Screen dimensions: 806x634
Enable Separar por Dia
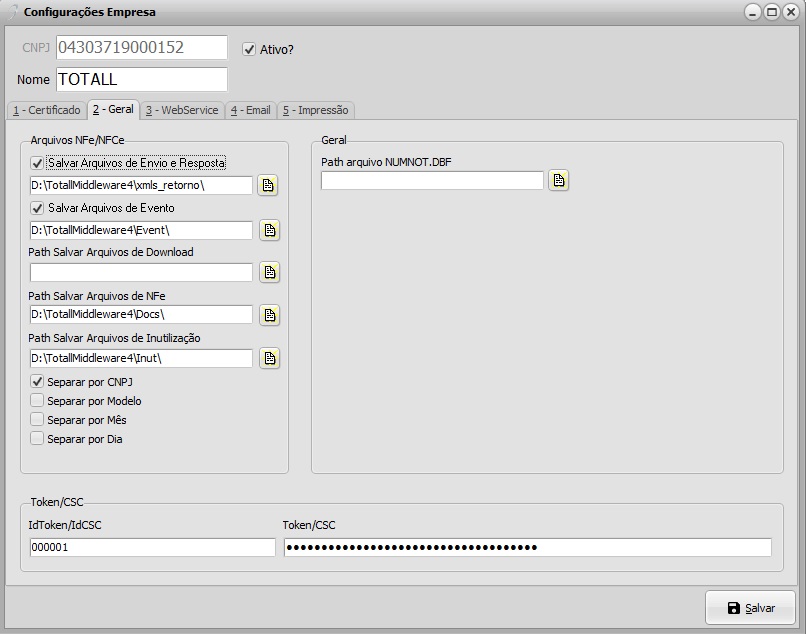click(x=38, y=439)
